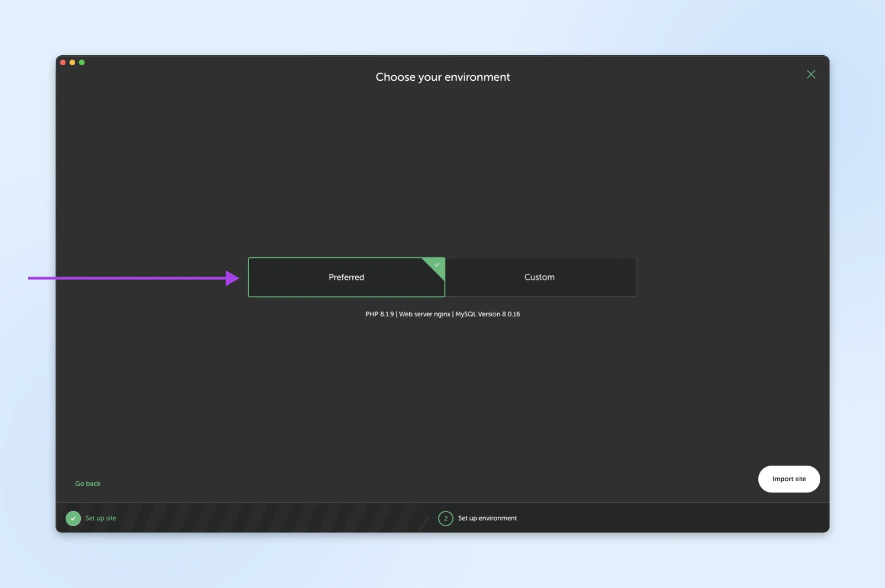Click the PHP 8.1.9 version text

pyautogui.click(x=379, y=314)
